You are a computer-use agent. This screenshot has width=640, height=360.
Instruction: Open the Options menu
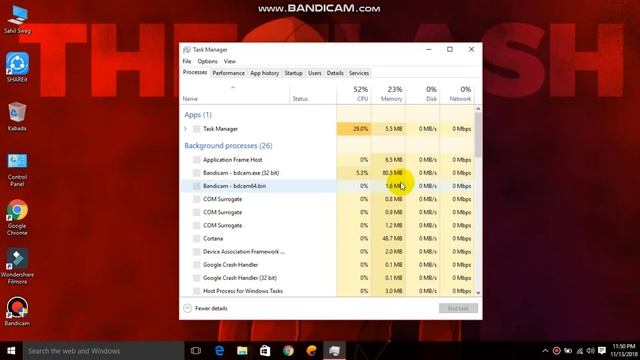pos(207,61)
